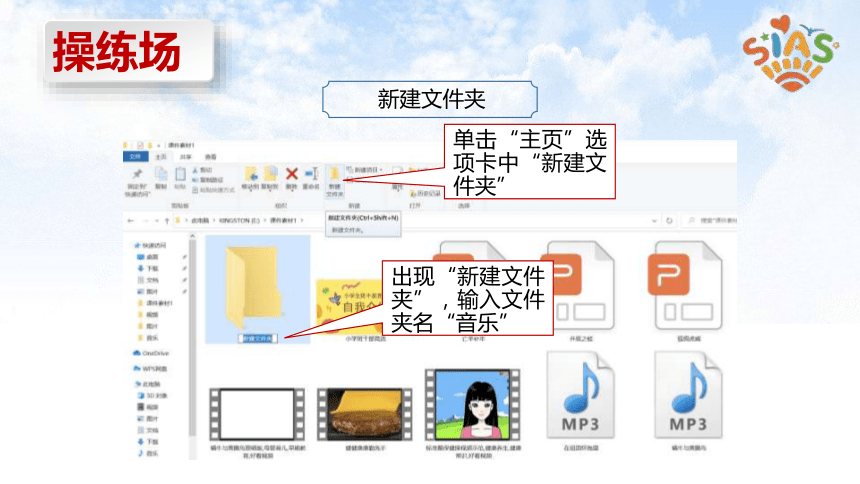860x484 pixels.
Task: Open the blue 文件 tab
Action: [x=135, y=157]
